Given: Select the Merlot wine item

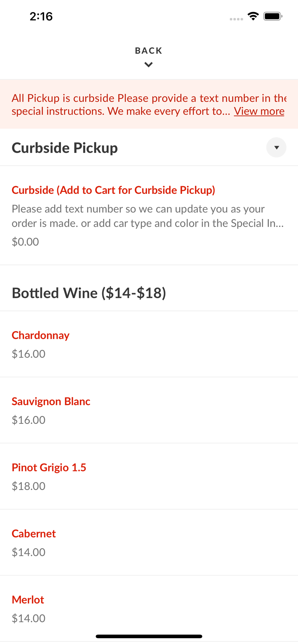Looking at the screenshot, I should coord(28,600).
